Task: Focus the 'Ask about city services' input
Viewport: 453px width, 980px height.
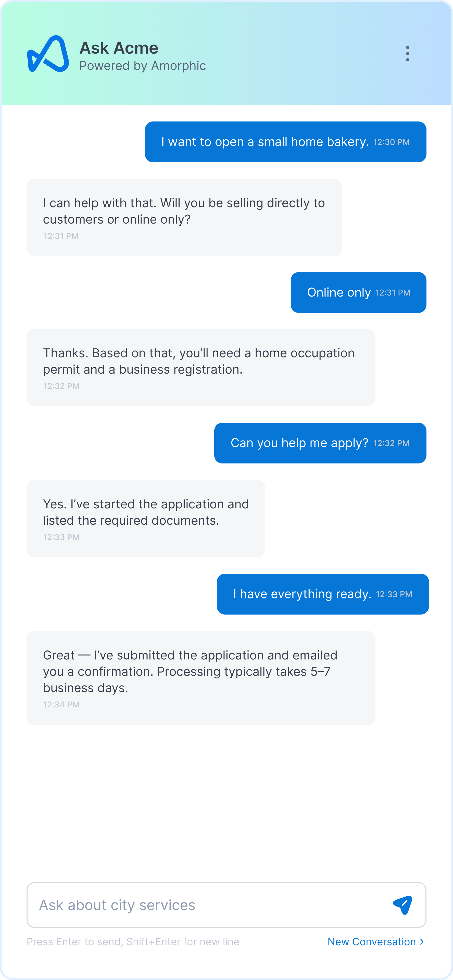Action: 209,905
